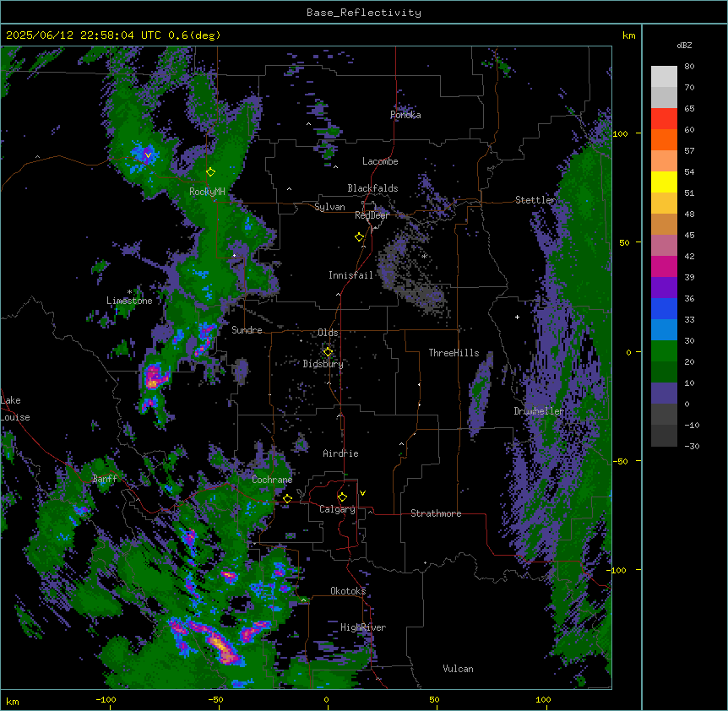Select the Banff town label
The height and width of the screenshot is (711, 728).
(x=105, y=479)
